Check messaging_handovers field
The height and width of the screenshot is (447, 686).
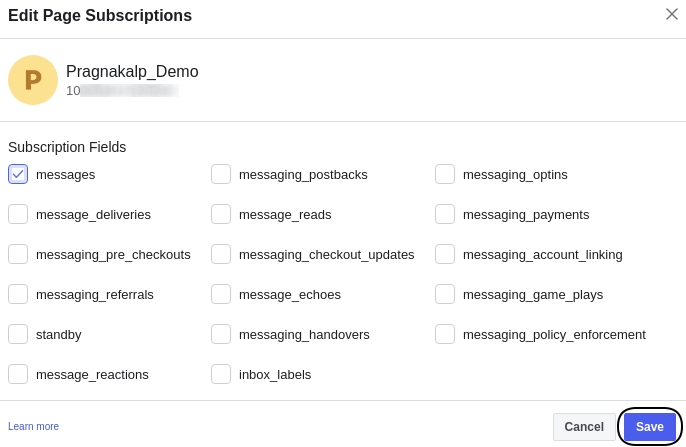(x=221, y=334)
